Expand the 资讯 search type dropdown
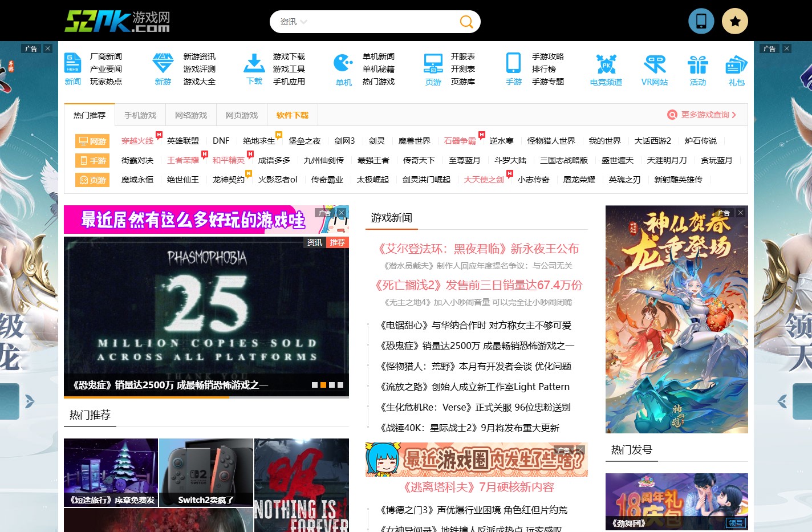 click(x=294, y=22)
